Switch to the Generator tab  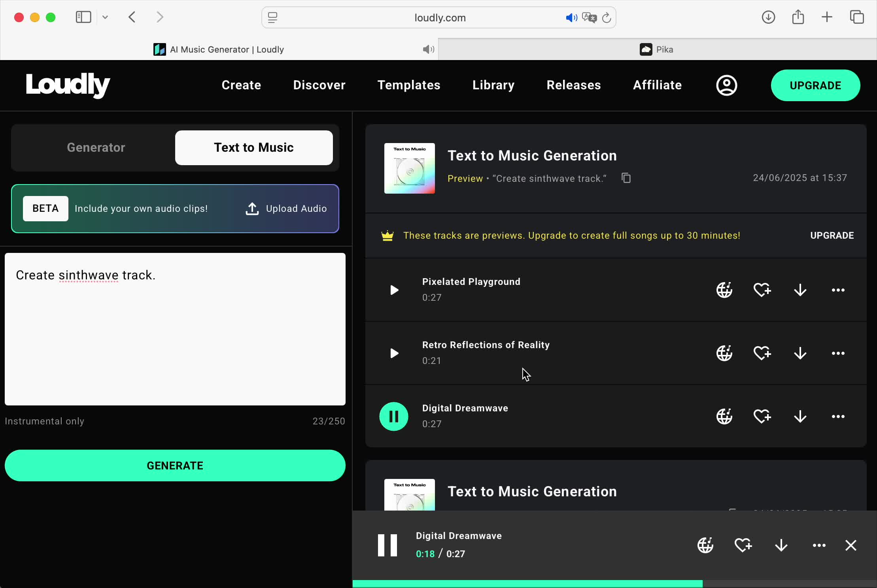[96, 147]
